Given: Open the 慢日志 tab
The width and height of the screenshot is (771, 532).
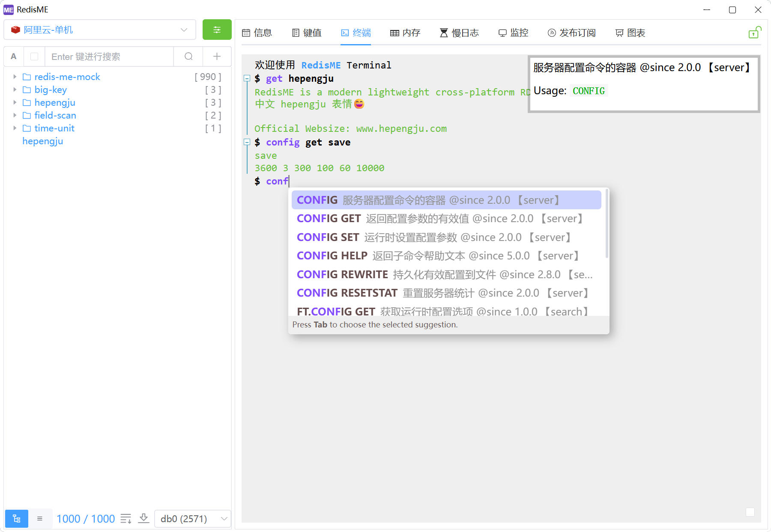Looking at the screenshot, I should click(x=459, y=33).
